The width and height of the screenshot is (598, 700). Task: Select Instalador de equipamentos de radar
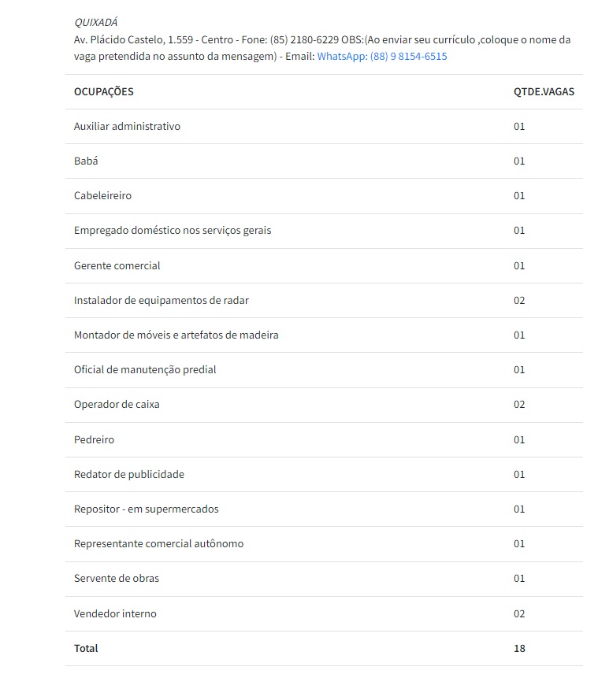[x=162, y=300]
